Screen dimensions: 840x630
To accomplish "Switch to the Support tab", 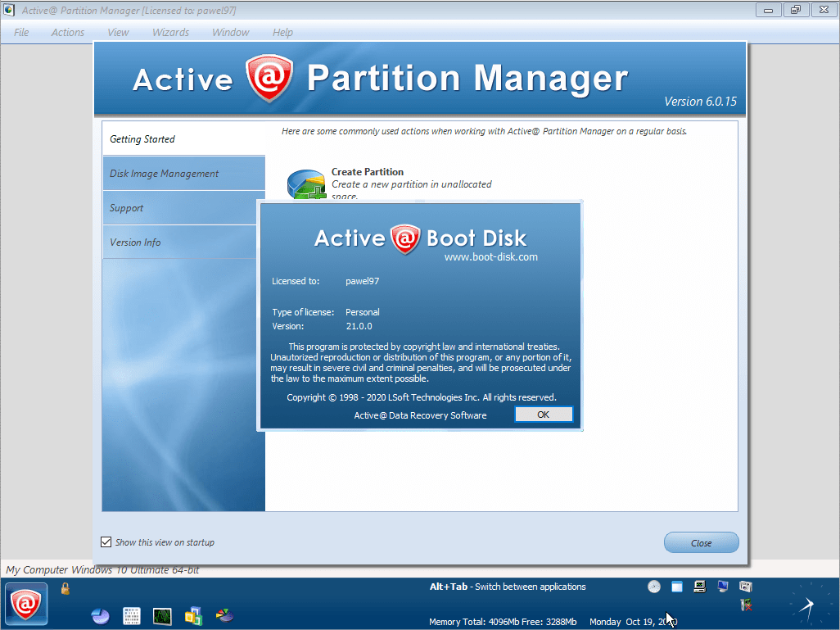I will pos(180,207).
